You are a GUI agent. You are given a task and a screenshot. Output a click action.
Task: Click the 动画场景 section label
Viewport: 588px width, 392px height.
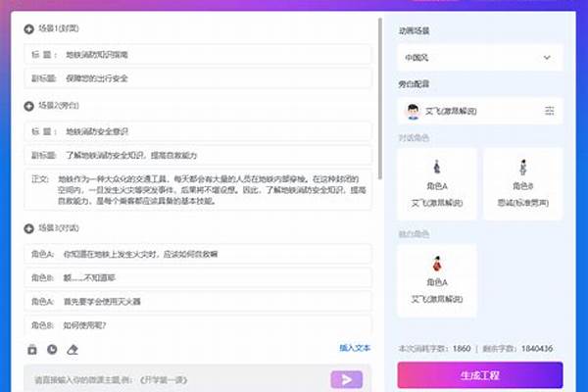(x=414, y=30)
